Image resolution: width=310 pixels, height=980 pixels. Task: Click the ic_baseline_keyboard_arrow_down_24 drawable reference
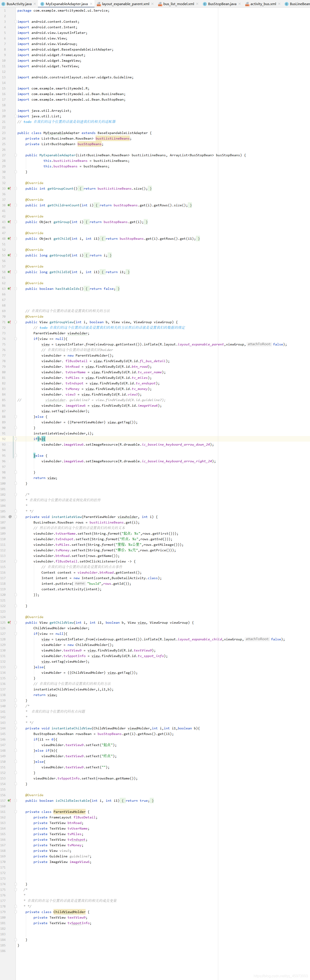[x=177, y=445]
